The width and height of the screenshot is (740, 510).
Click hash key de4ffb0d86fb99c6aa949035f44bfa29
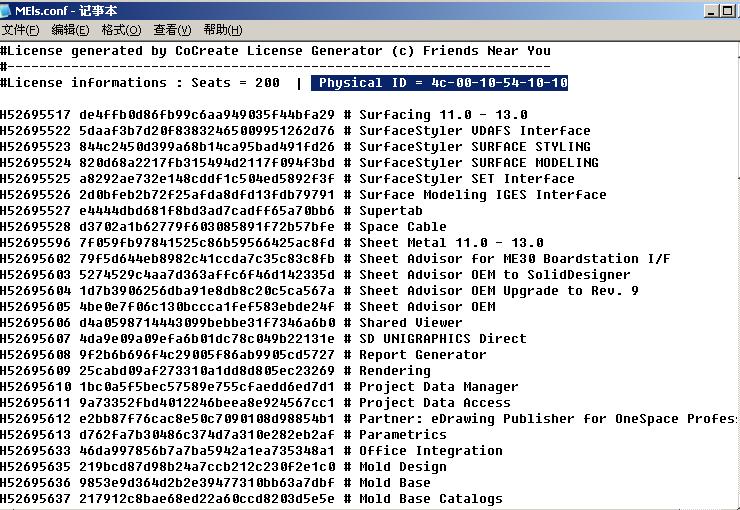click(x=207, y=115)
